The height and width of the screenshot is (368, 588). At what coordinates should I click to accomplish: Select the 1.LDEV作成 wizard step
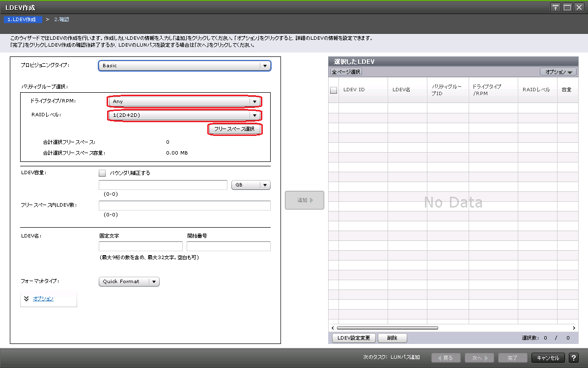(x=22, y=20)
